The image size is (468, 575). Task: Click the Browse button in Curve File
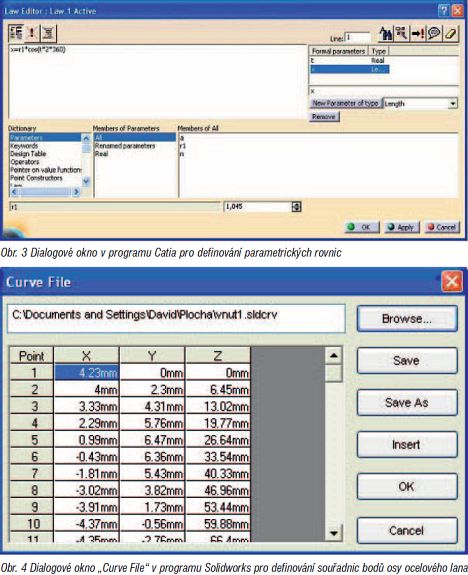(407, 319)
